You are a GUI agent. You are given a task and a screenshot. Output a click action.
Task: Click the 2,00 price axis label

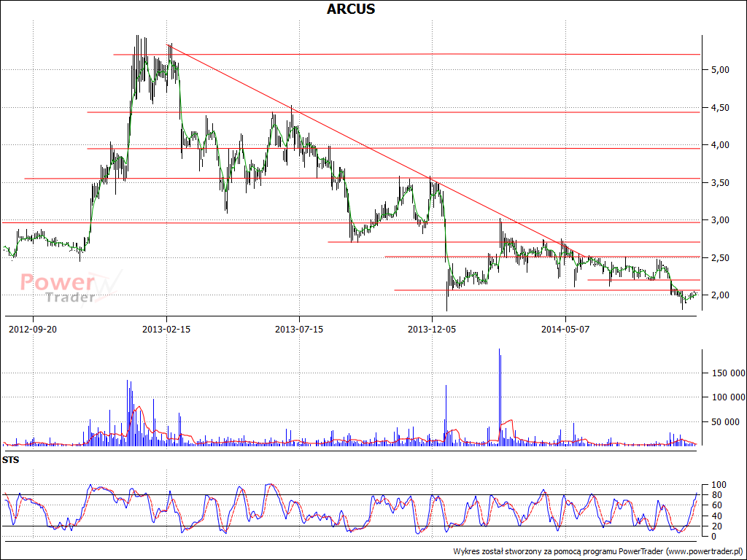pyautogui.click(x=720, y=295)
